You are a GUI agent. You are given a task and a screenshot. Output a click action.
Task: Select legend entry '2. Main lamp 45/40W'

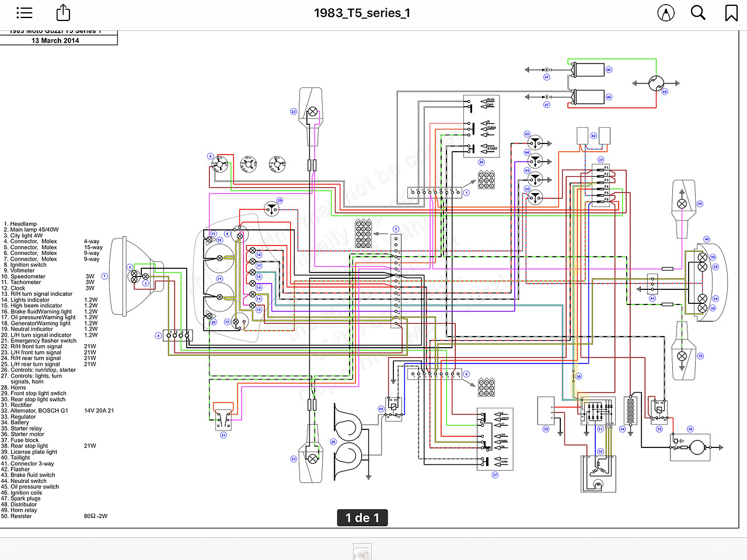pos(31,230)
